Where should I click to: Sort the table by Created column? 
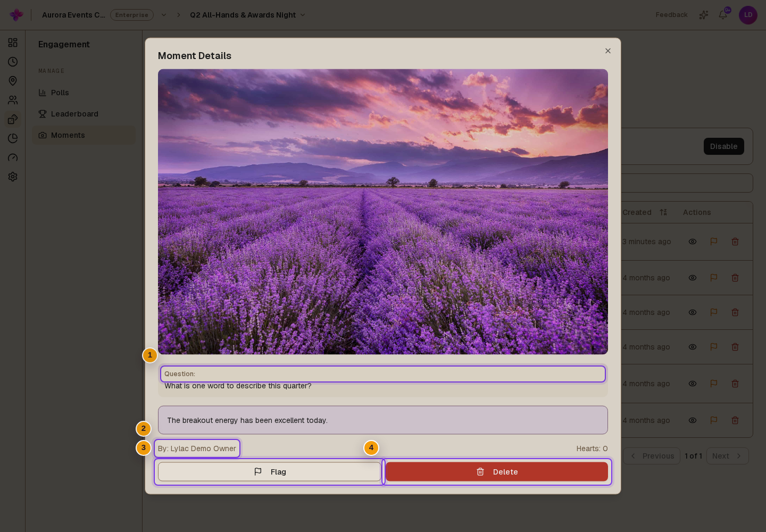tap(645, 212)
